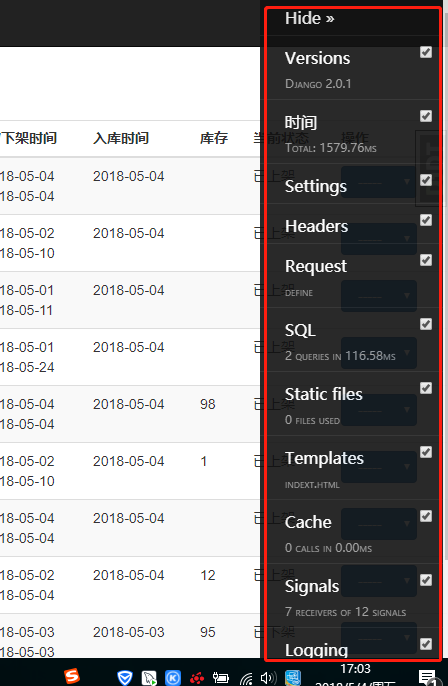Open the Cache debug panel

(308, 522)
